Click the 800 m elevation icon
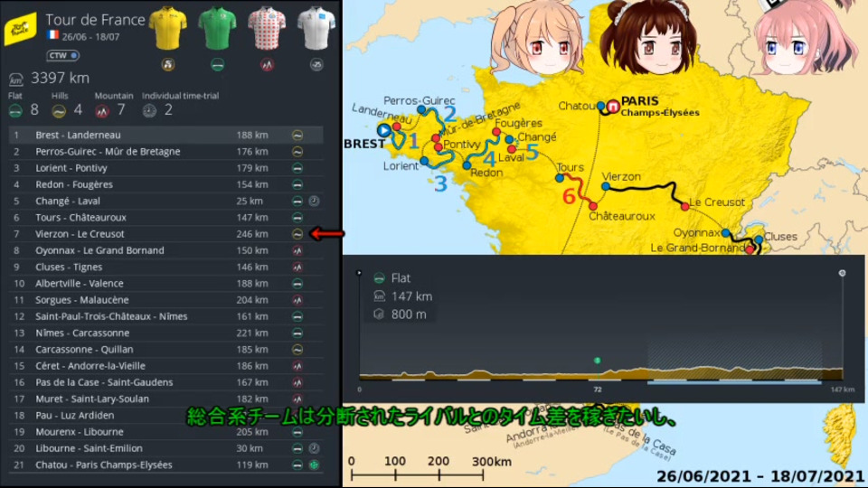Viewport: 868px width, 488px height. (379, 314)
